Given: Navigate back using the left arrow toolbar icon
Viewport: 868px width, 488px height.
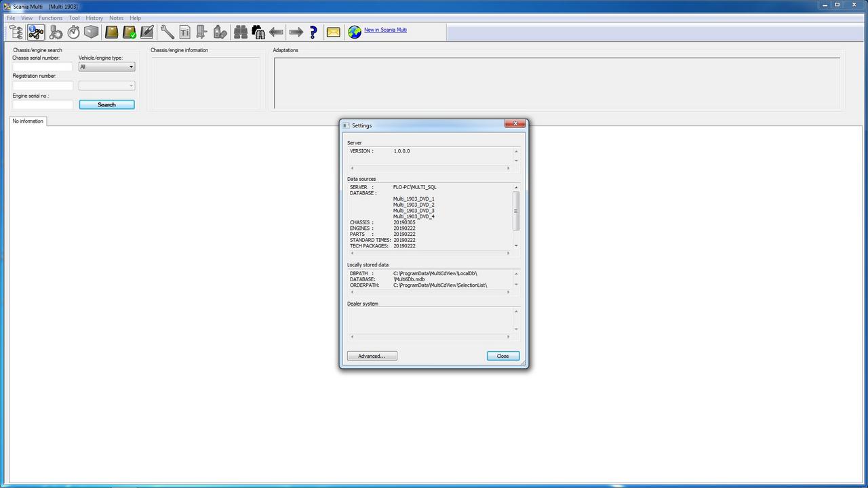Looking at the screenshot, I should click(x=276, y=32).
